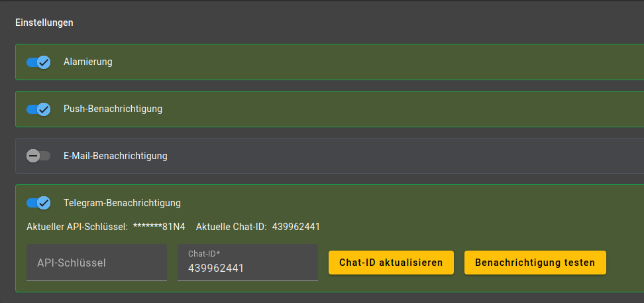Enable the E-Mail-Benachrichtigung switch
The image size is (644, 303).
click(x=38, y=156)
